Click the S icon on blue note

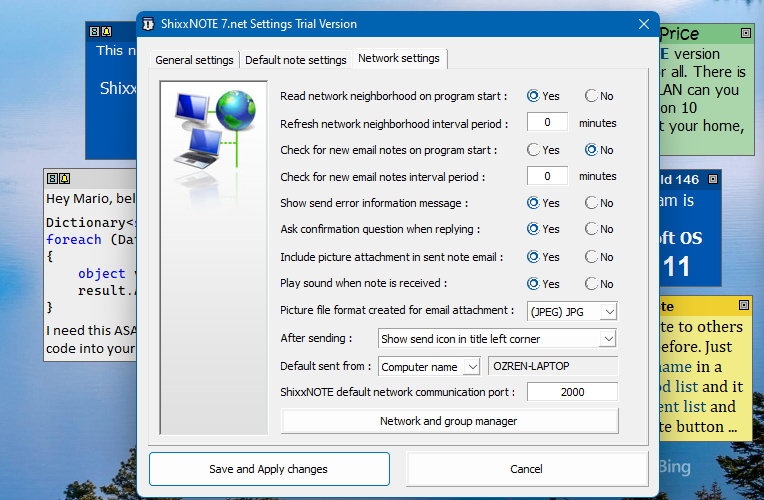[x=95, y=32]
